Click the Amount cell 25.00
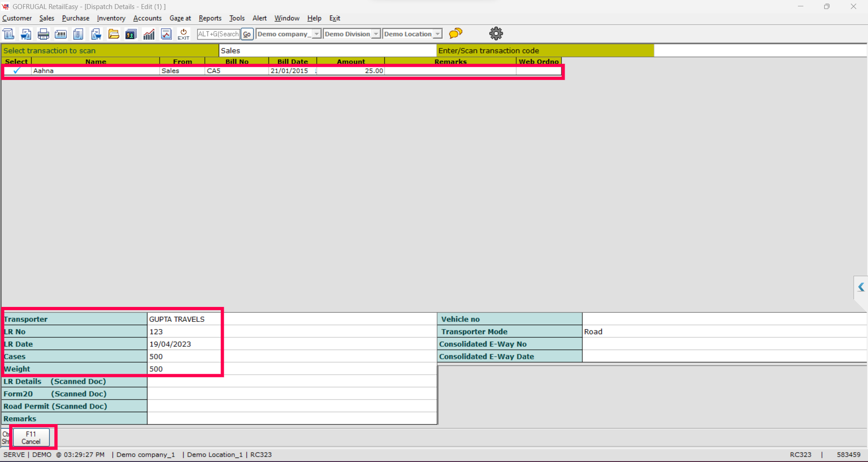 click(351, 71)
